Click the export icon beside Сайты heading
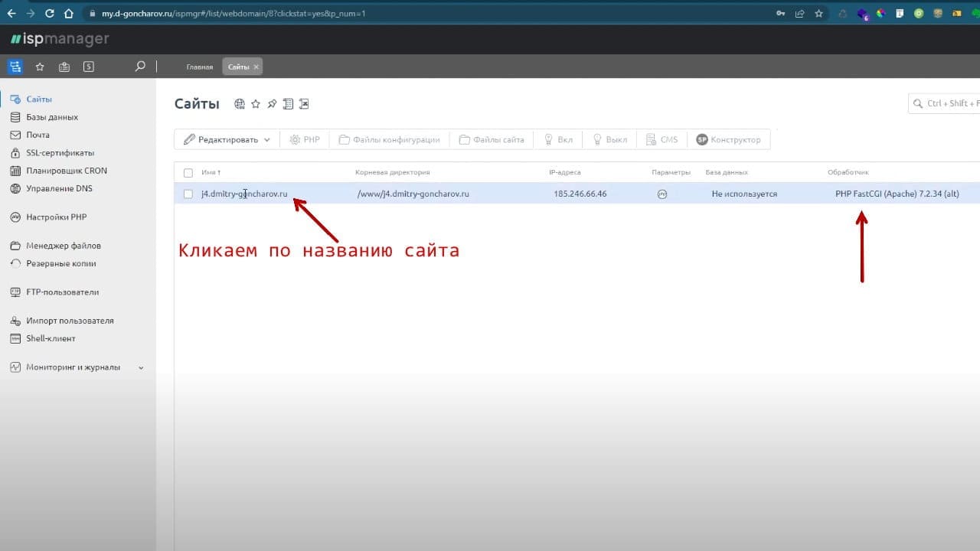Viewport: 980px width, 551px height. coord(304,104)
